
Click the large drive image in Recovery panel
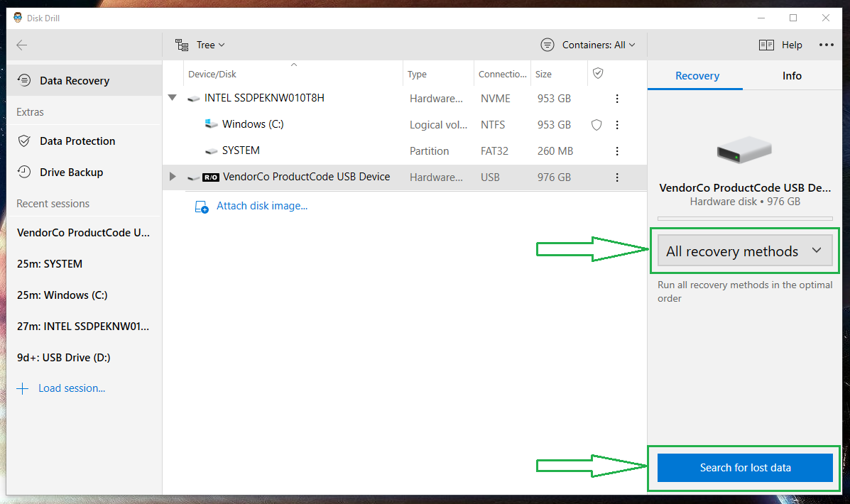pos(744,150)
